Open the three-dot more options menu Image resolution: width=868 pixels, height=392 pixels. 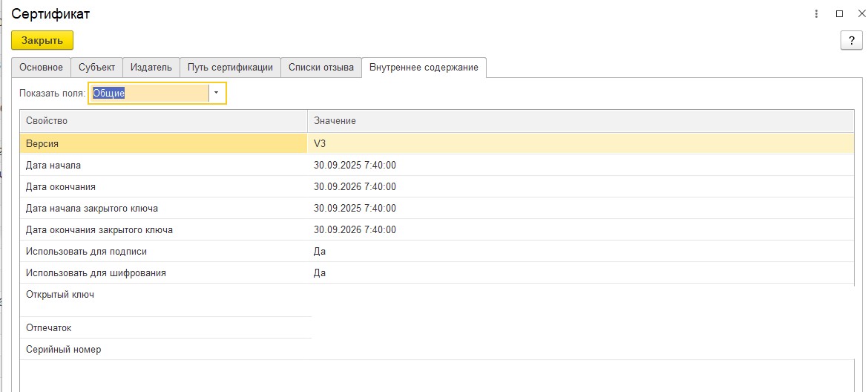[x=817, y=13]
